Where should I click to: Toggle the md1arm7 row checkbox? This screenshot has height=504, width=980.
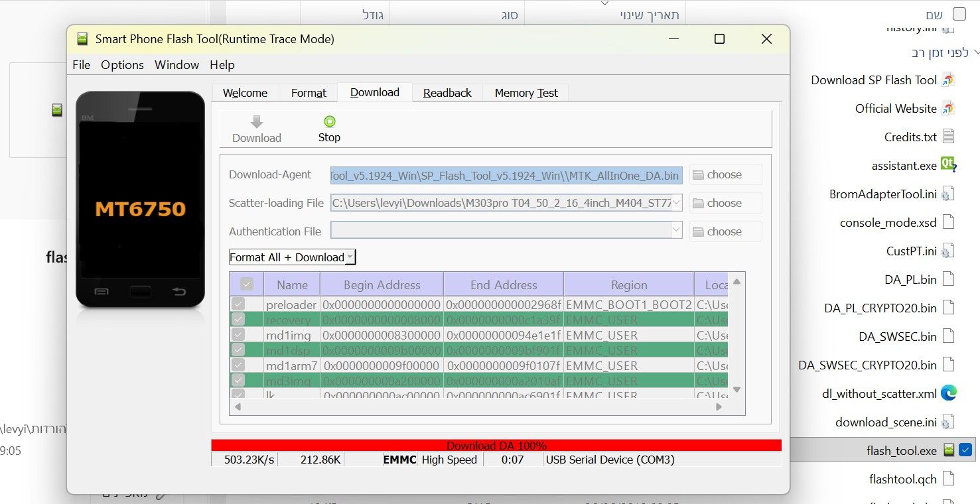tap(238, 365)
